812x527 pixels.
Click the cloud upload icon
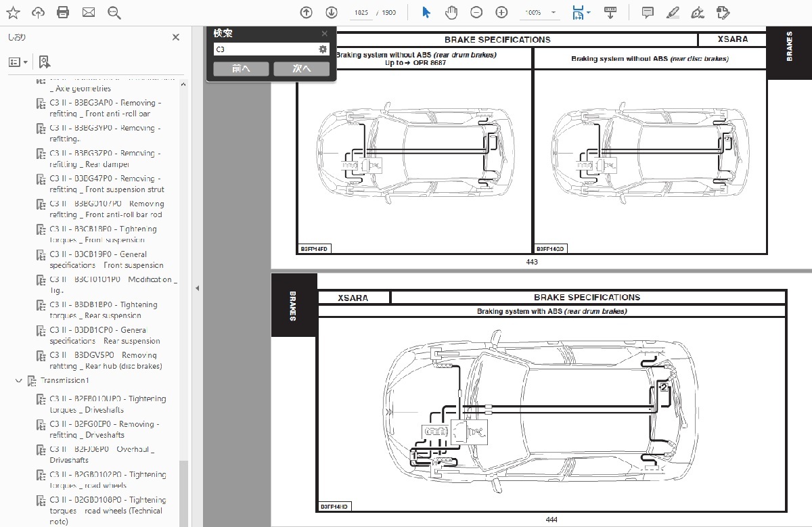[38, 12]
